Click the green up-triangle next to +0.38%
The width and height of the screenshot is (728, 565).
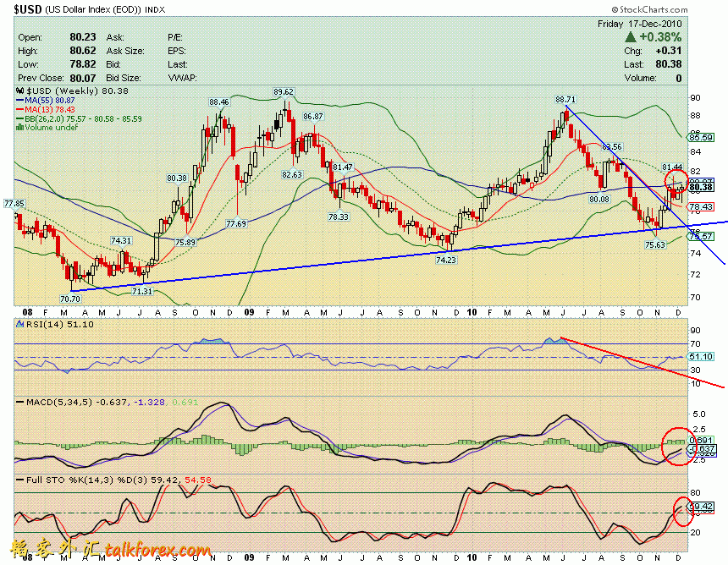point(630,36)
